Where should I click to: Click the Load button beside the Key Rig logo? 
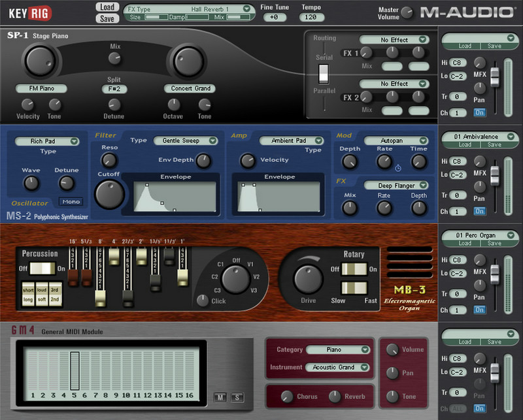click(x=107, y=7)
